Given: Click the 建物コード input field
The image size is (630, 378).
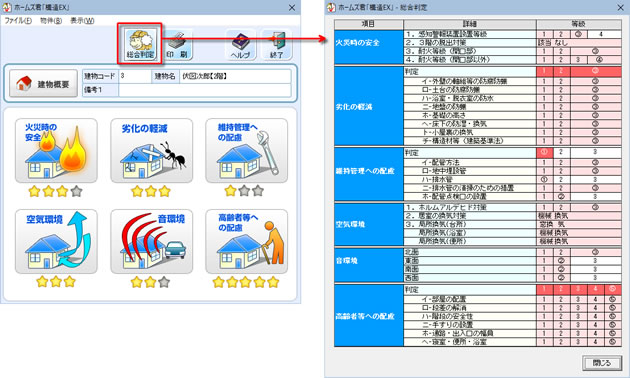Looking at the screenshot, I should click(135, 76).
